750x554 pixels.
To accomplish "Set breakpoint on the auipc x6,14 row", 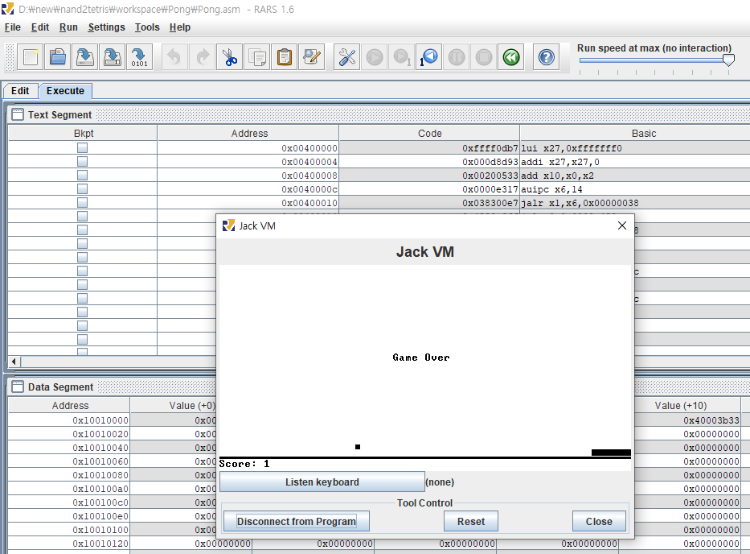I will point(82,189).
